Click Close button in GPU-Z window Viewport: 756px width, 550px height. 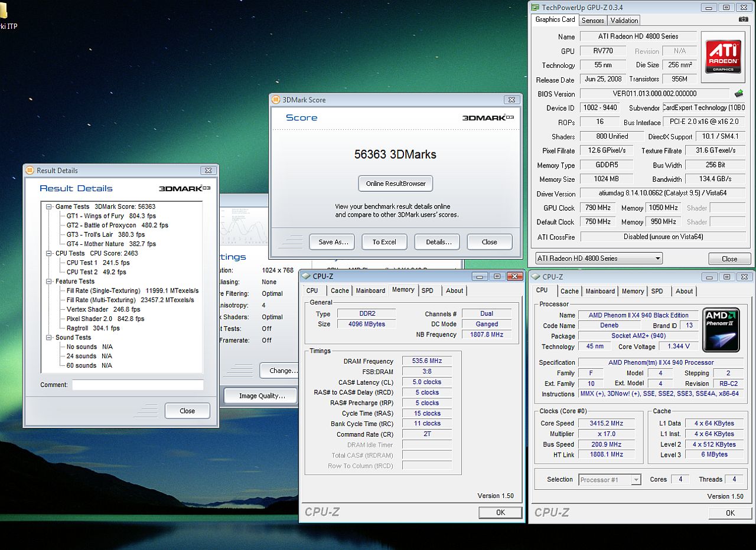point(729,258)
